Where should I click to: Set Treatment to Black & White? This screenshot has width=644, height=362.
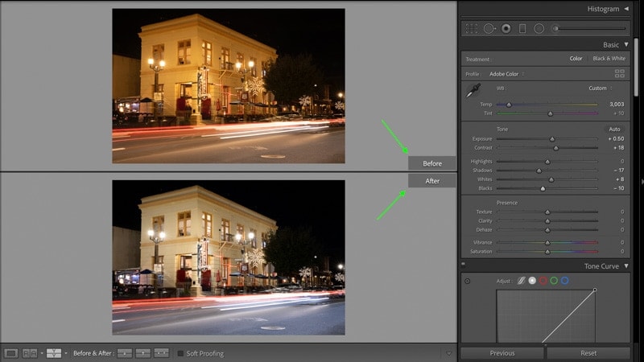pyautogui.click(x=609, y=58)
